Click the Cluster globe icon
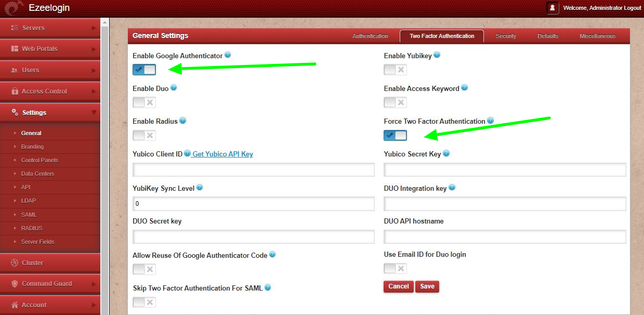 pyautogui.click(x=15, y=263)
